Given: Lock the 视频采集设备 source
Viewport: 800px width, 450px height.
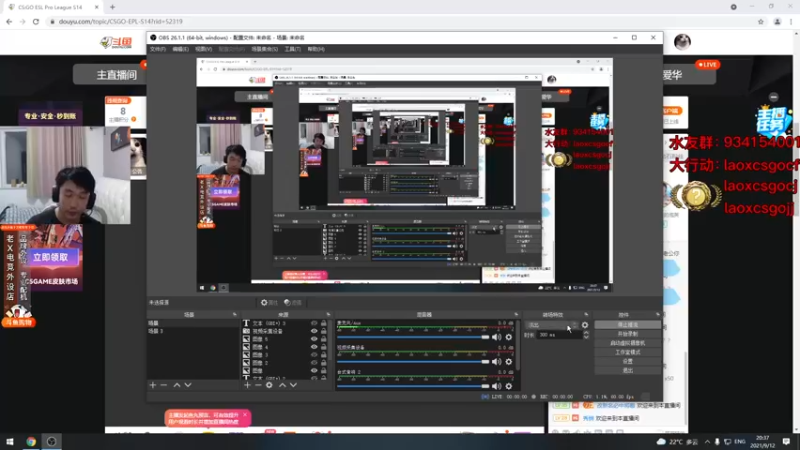Looking at the screenshot, I should click(x=323, y=331).
